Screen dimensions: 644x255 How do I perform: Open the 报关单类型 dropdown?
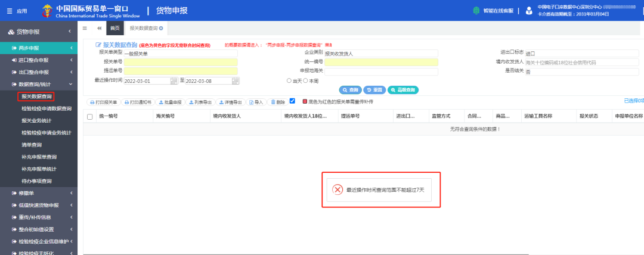point(181,54)
